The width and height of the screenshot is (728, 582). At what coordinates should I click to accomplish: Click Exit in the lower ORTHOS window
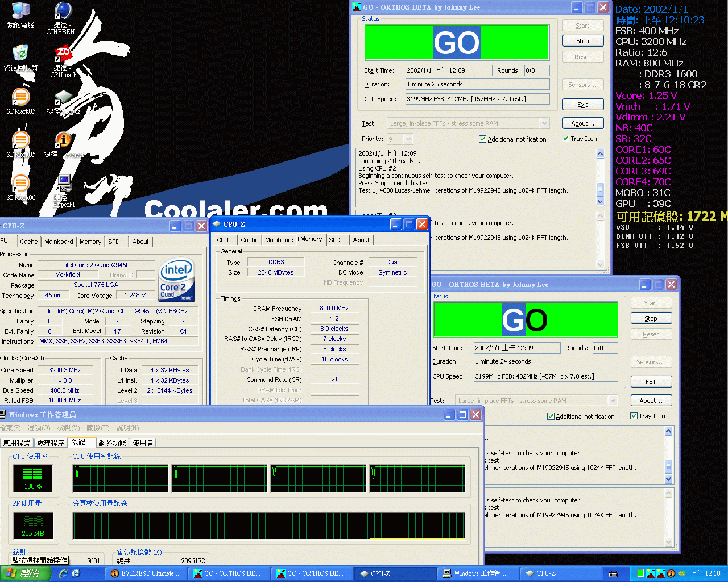coord(651,382)
